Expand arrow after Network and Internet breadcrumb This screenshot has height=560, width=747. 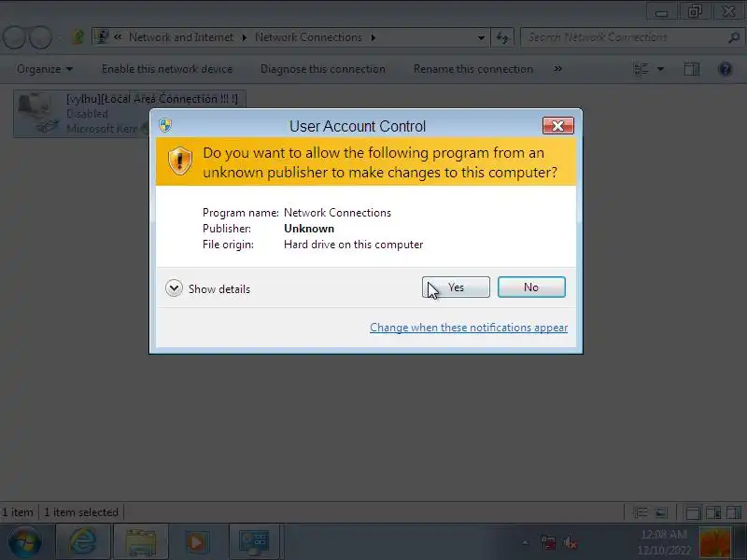coord(244,37)
